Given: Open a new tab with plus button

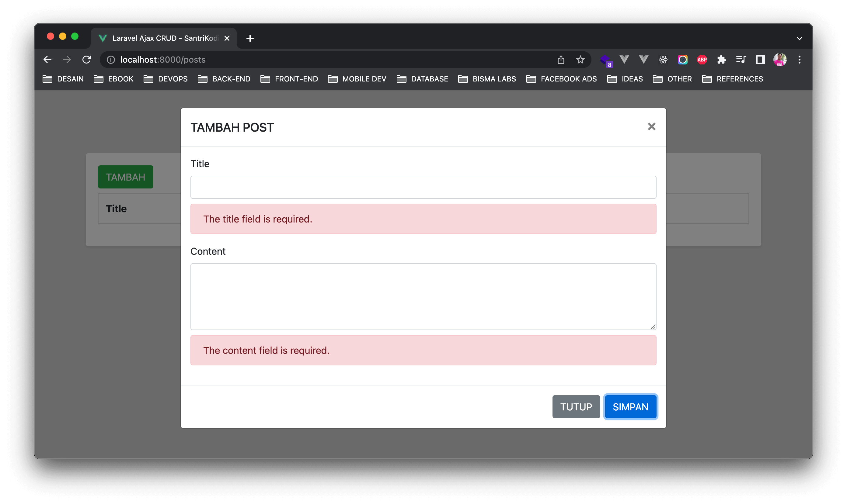Looking at the screenshot, I should pyautogui.click(x=250, y=38).
